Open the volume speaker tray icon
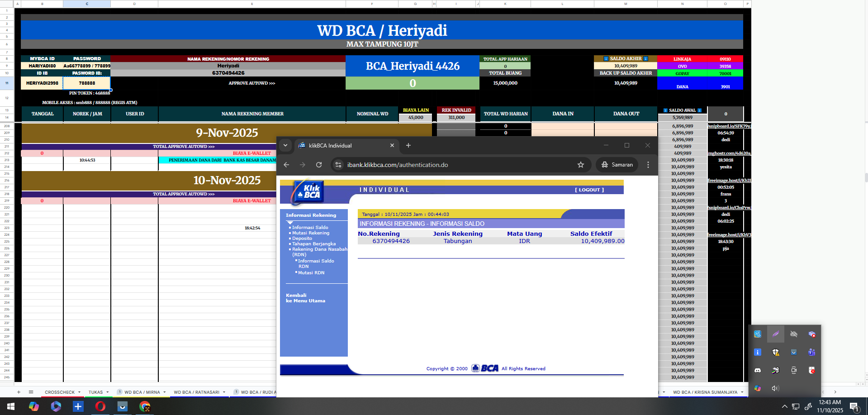This screenshot has width=868, height=415. click(776, 388)
